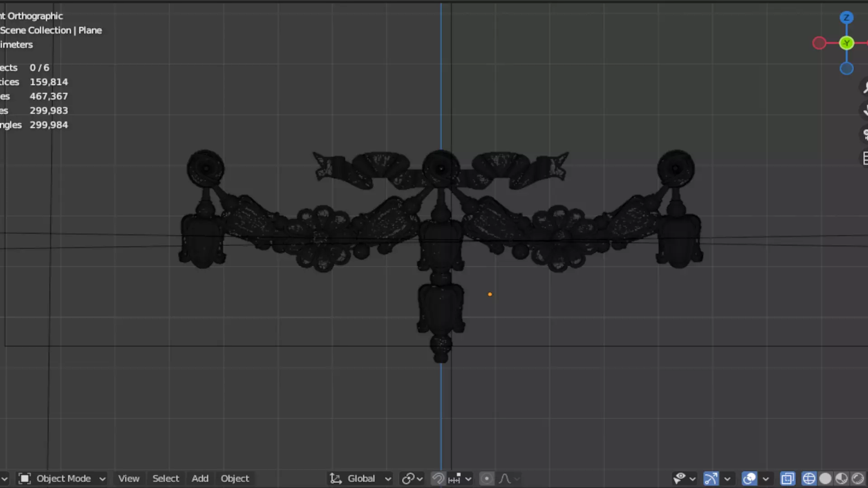Image resolution: width=868 pixels, height=488 pixels.
Task: Switch to wireframe viewport shading
Action: [x=809, y=479]
